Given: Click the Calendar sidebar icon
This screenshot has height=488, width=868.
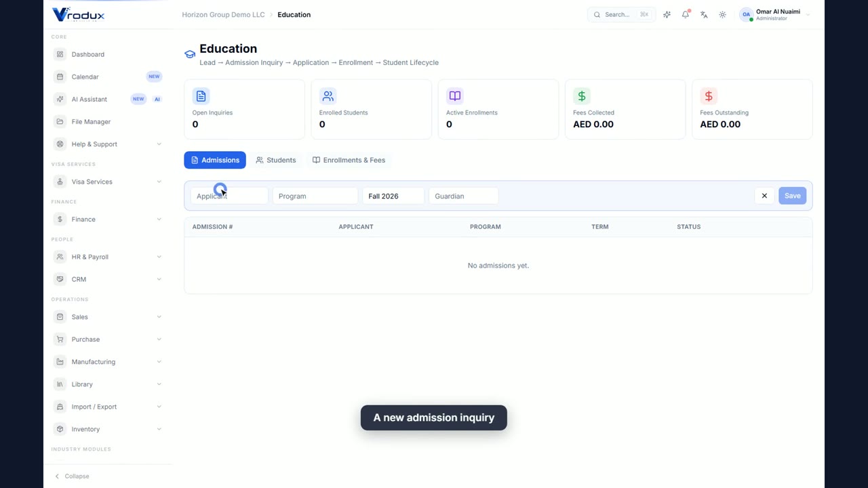Looking at the screenshot, I should (60, 77).
